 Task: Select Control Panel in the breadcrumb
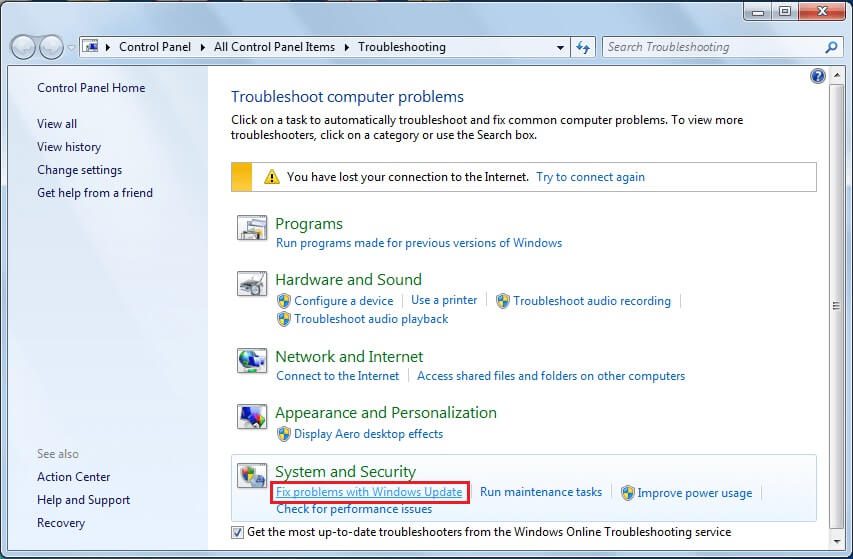[x=155, y=47]
